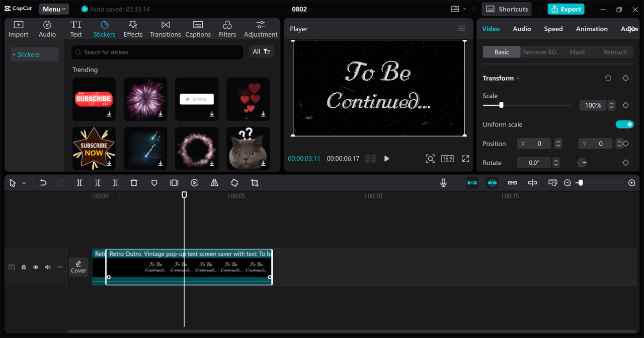Toggle linkage of clips

(512, 183)
